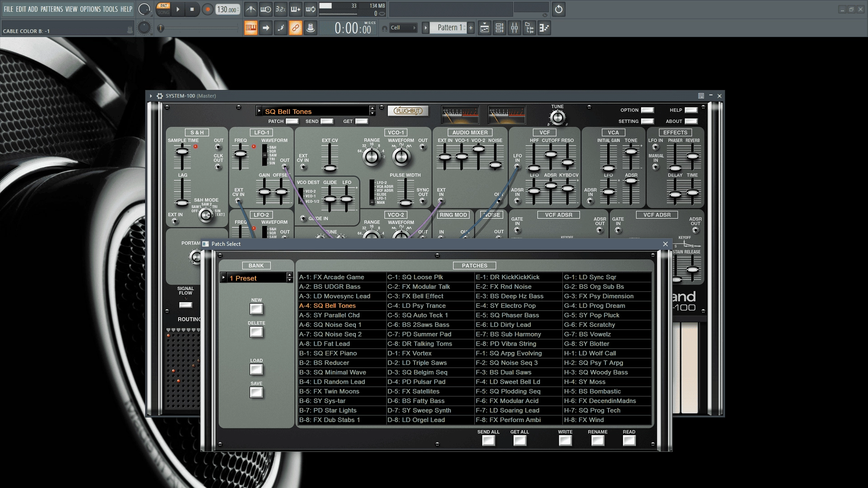Open the EDIT menu
The height and width of the screenshot is (488, 868).
click(21, 9)
